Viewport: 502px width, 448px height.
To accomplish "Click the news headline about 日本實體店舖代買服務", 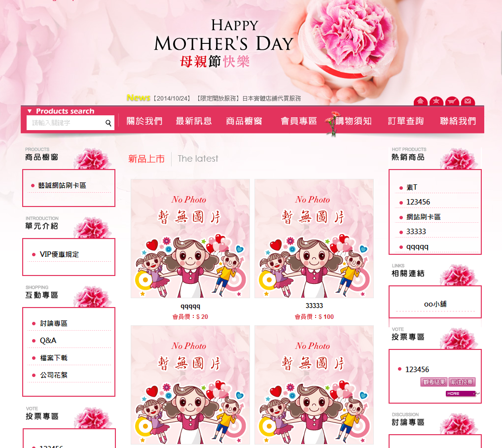I will tap(248, 99).
